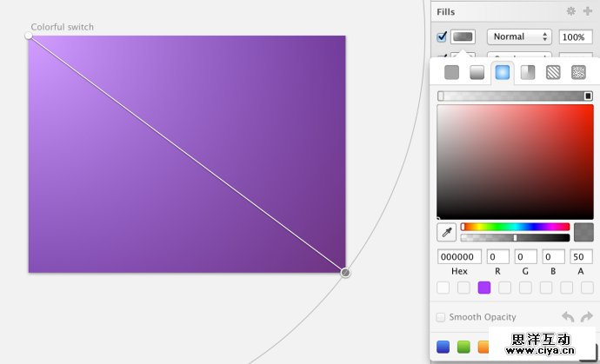The height and width of the screenshot is (364, 600).
Task: Select the angular gradient fill type
Action: (528, 73)
